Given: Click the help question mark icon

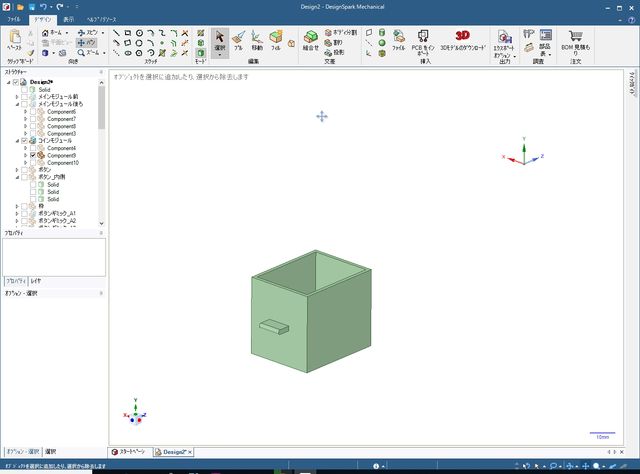Looking at the screenshot, I should [x=631, y=20].
